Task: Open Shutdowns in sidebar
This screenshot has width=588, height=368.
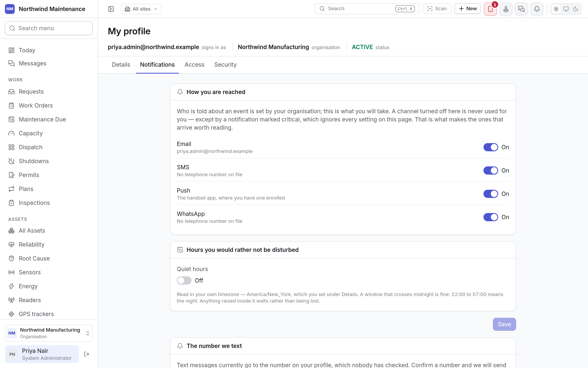Action: (49, 161)
